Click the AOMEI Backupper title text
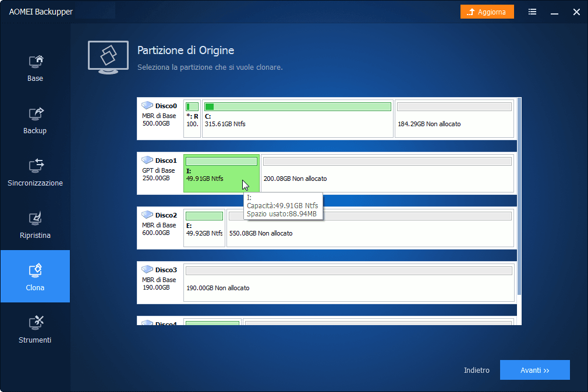Image resolution: width=588 pixels, height=392 pixels. point(41,12)
